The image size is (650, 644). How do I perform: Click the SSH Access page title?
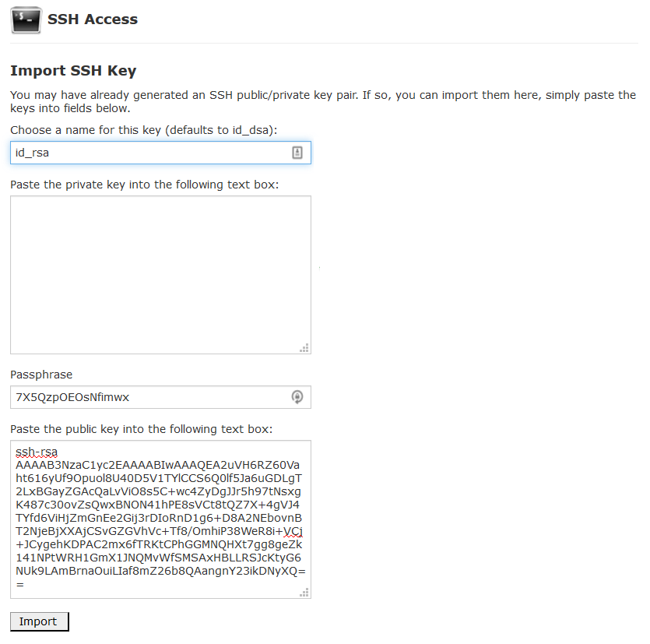pyautogui.click(x=93, y=19)
